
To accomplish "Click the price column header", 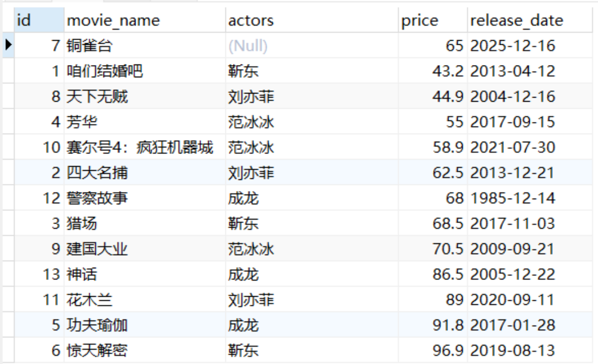I will point(433,20).
